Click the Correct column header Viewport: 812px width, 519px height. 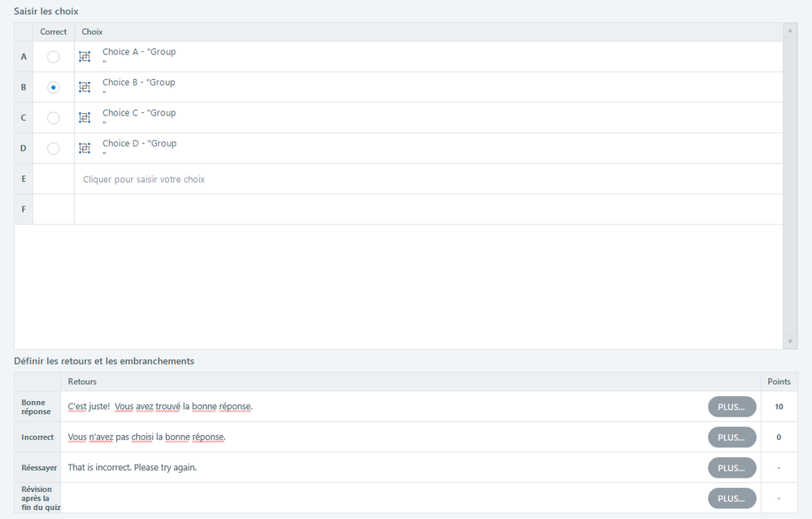point(54,32)
